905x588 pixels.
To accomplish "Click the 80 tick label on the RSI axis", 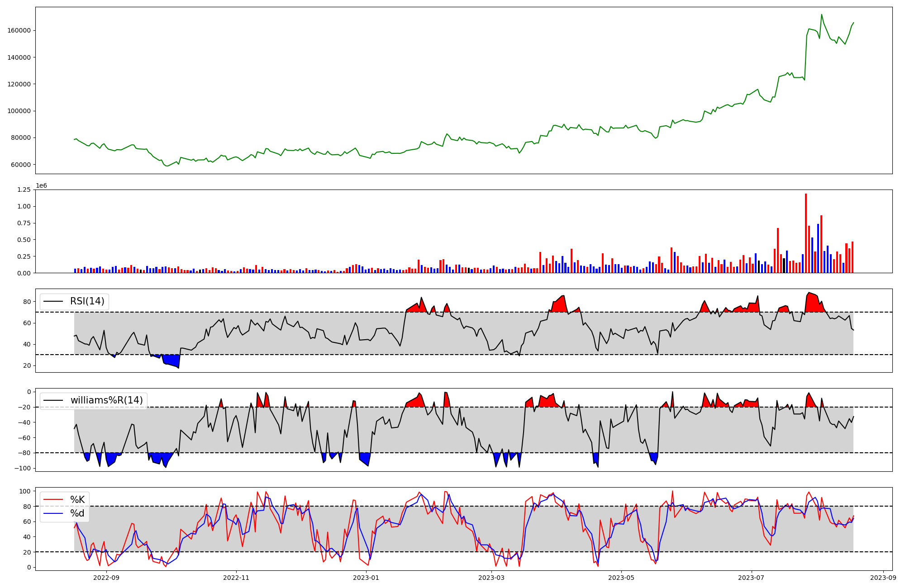I will coord(27,302).
